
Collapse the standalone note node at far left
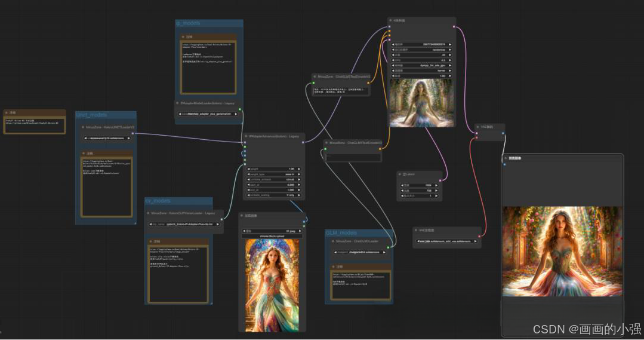coord(7,113)
